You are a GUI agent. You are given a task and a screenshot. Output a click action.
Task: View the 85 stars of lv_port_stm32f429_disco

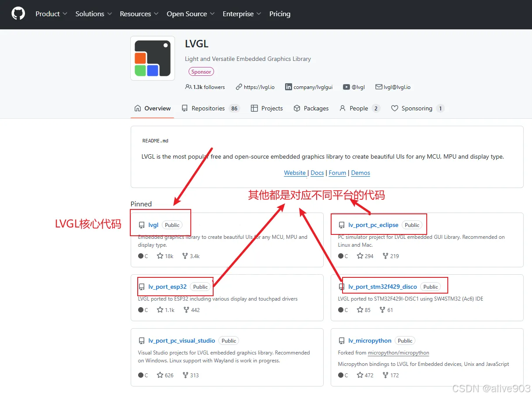click(364, 310)
